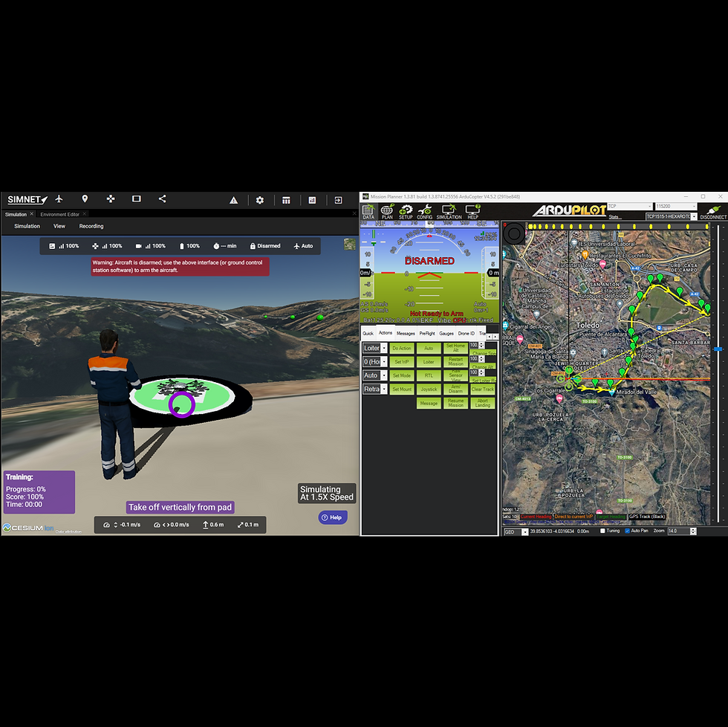Expand the Auto mode dropdown
728x727 pixels.
[x=384, y=375]
